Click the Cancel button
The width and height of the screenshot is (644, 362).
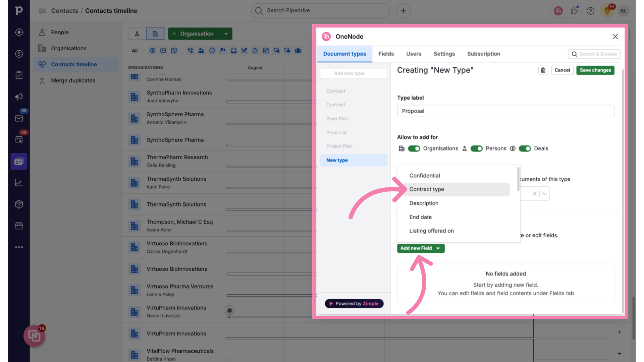pyautogui.click(x=562, y=70)
